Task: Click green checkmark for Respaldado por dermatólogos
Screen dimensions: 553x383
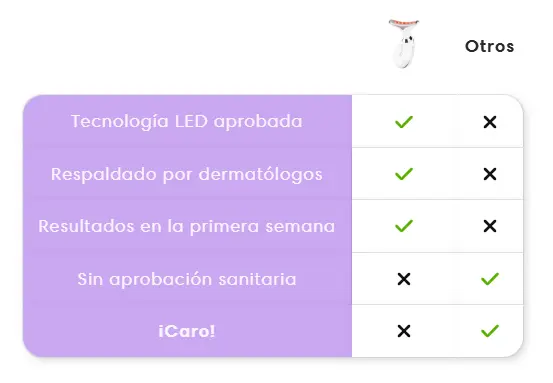Action: [x=404, y=174]
